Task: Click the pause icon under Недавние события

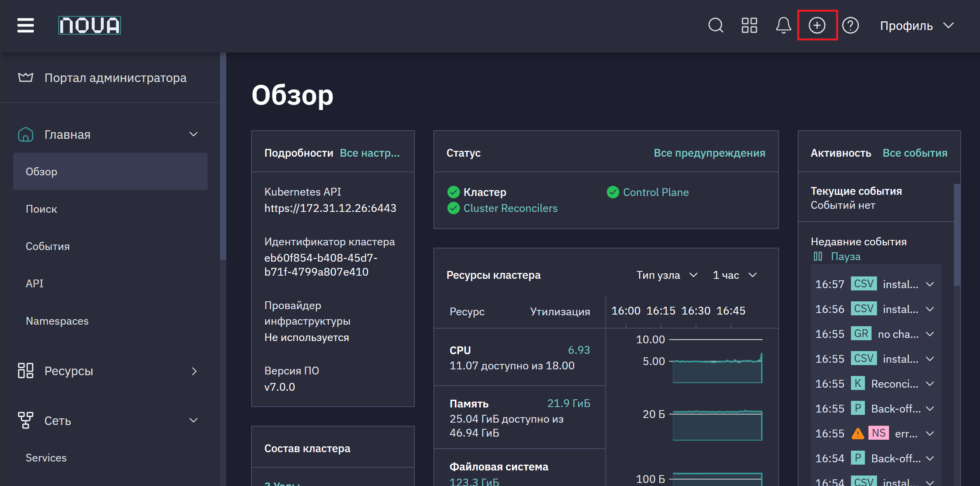Action: click(x=818, y=256)
